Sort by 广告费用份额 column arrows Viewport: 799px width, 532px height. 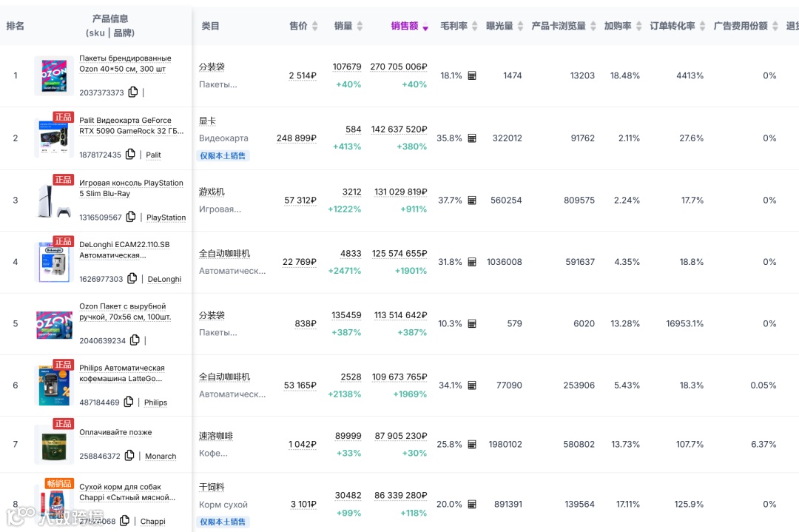point(775,26)
